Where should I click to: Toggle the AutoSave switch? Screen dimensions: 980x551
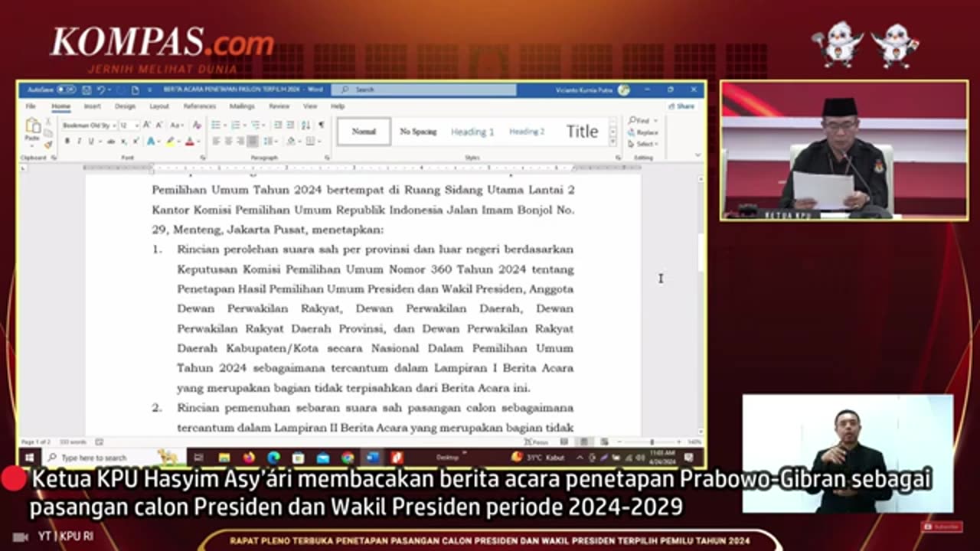[x=66, y=90]
